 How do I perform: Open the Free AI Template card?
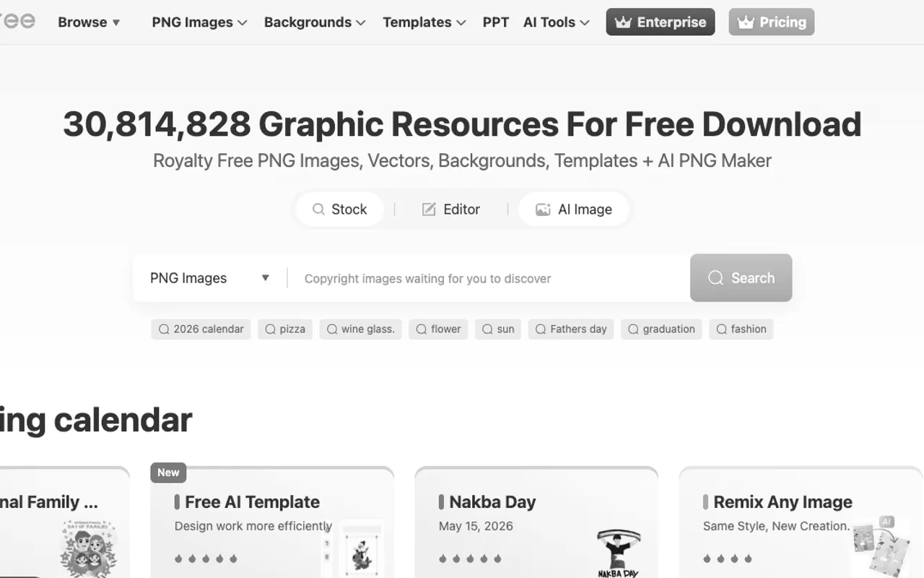tap(272, 522)
